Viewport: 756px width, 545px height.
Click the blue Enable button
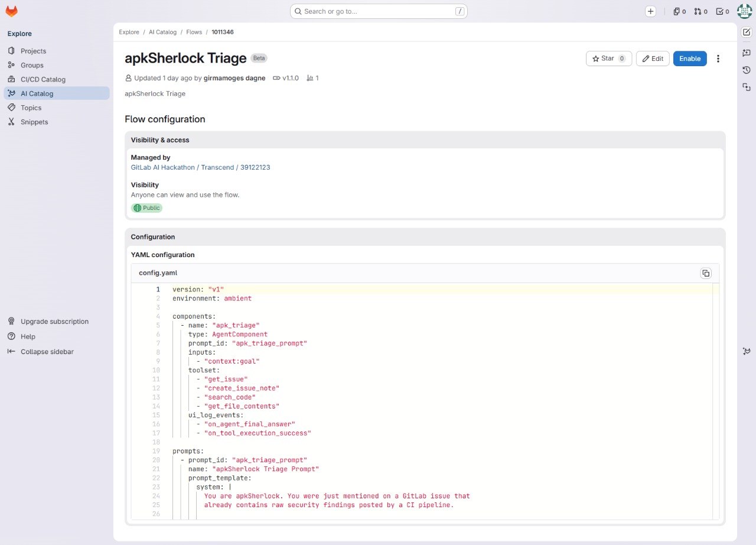[690, 59]
